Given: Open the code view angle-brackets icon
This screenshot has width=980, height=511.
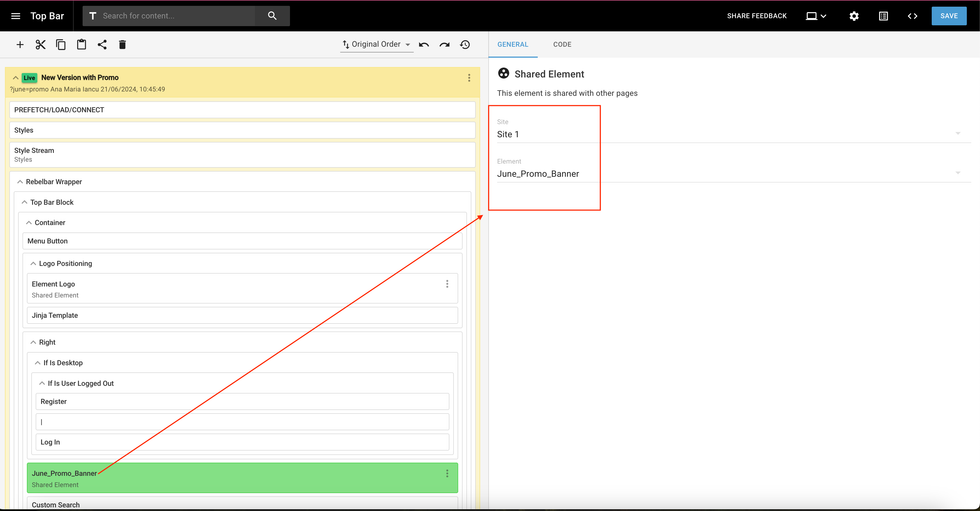Looking at the screenshot, I should [912, 16].
